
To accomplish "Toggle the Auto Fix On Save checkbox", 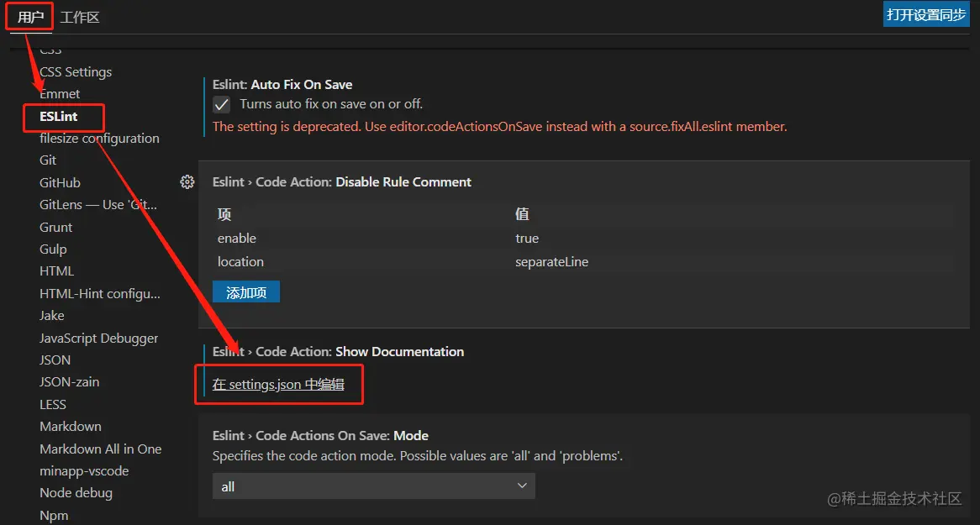I will click(222, 105).
